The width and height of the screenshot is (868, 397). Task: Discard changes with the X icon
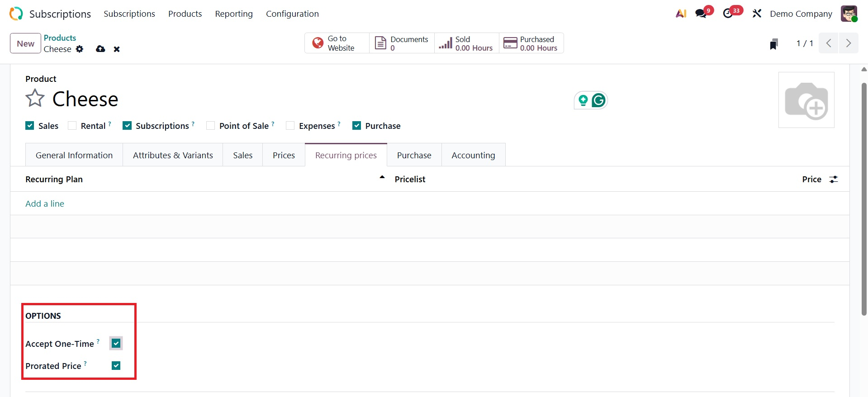coord(117,49)
